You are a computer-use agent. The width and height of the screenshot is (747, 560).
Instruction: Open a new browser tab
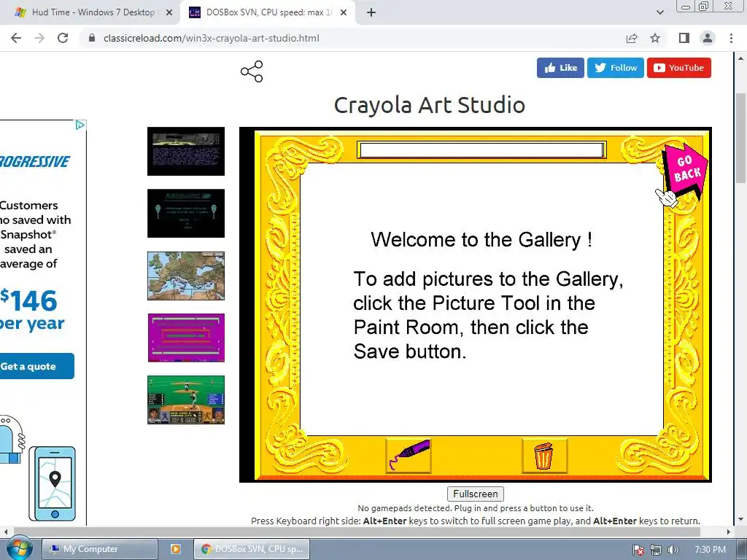pyautogui.click(x=371, y=12)
